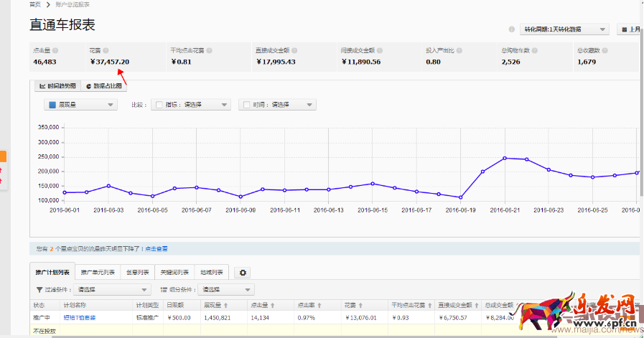Click the breadcrumb chevron after 首页
This screenshot has height=338, width=644.
click(x=48, y=4)
